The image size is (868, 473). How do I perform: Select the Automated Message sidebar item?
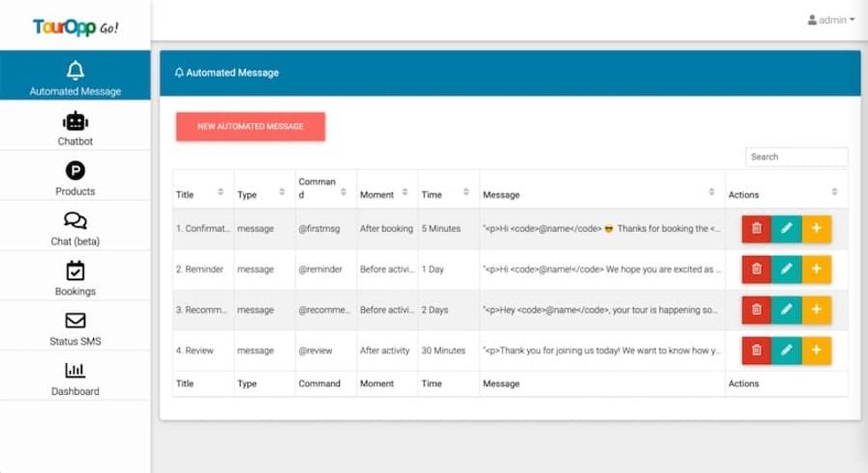(75, 77)
